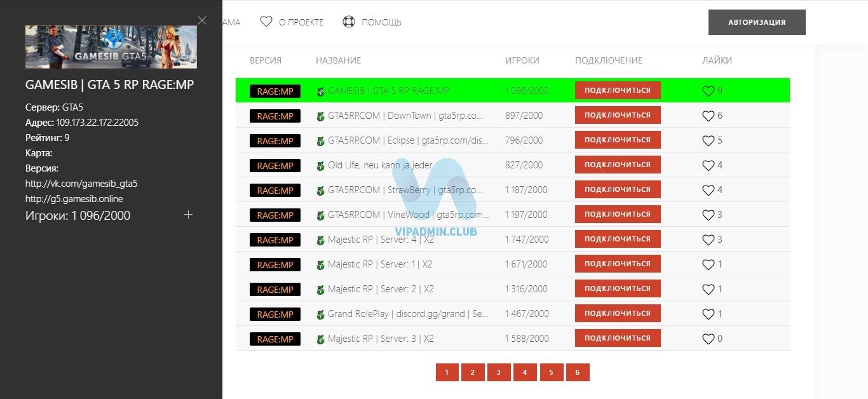Click the RAGE:MP badge on GAMESIB row
This screenshot has height=399, width=868.
click(x=275, y=91)
